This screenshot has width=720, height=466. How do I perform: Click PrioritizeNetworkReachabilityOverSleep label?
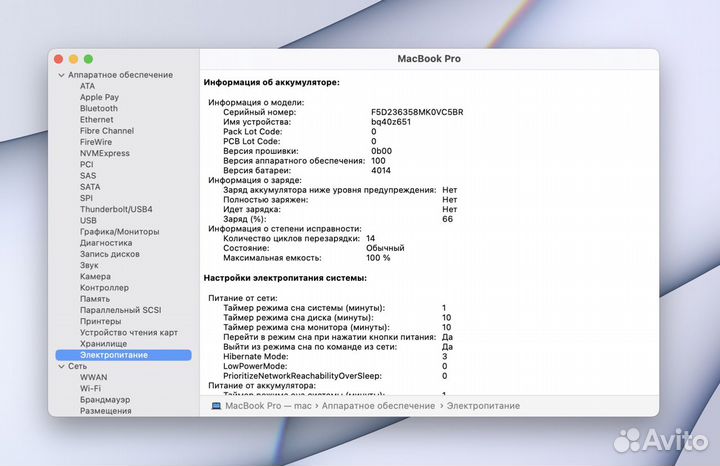tap(303, 376)
